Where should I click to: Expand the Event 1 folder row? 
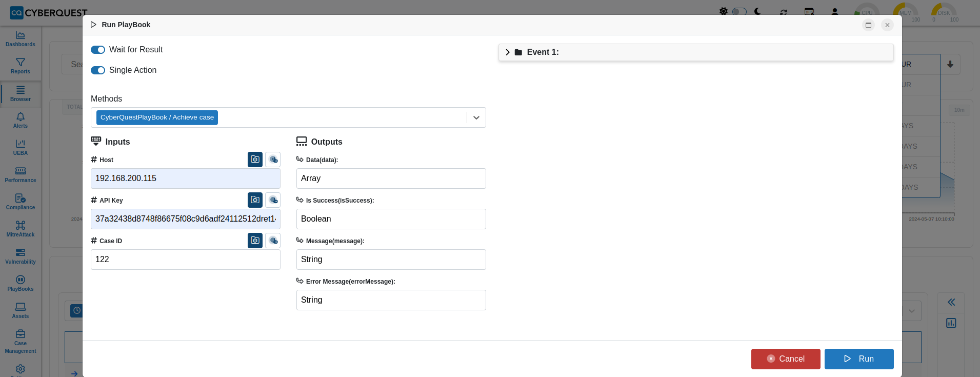click(x=696, y=52)
